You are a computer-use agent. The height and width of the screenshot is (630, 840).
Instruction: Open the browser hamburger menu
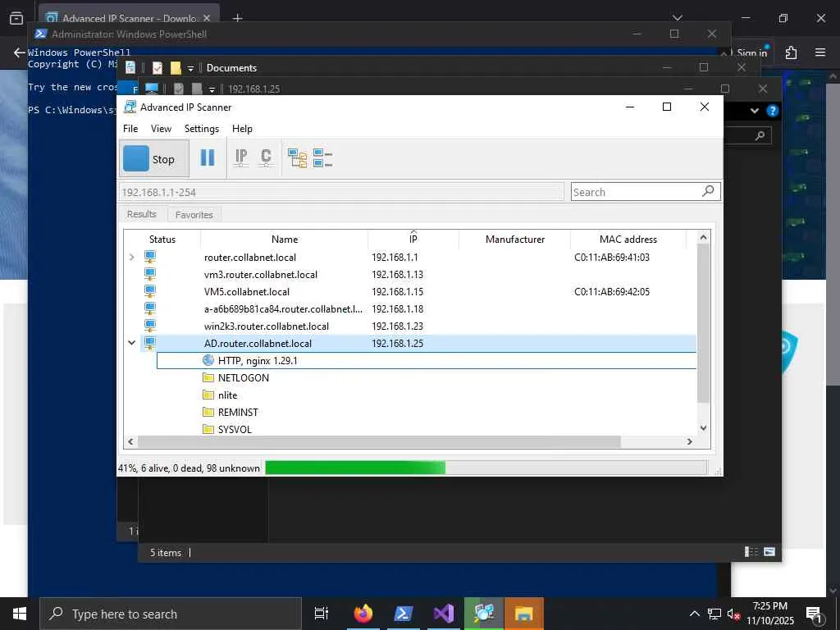pyautogui.click(x=820, y=52)
